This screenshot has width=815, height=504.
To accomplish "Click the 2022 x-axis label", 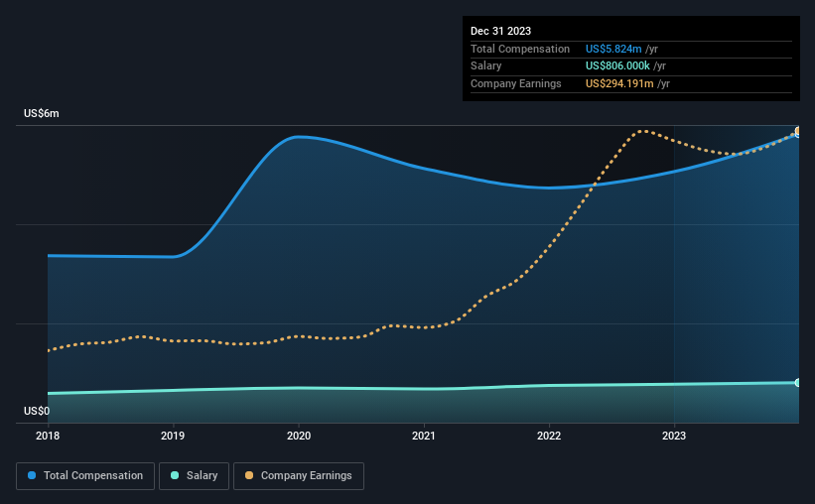I will tap(549, 436).
